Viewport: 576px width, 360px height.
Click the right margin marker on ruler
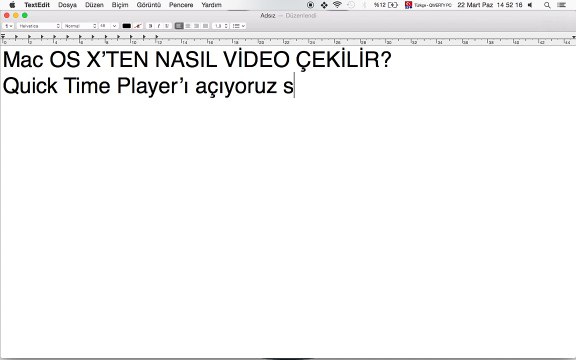coord(573,37)
